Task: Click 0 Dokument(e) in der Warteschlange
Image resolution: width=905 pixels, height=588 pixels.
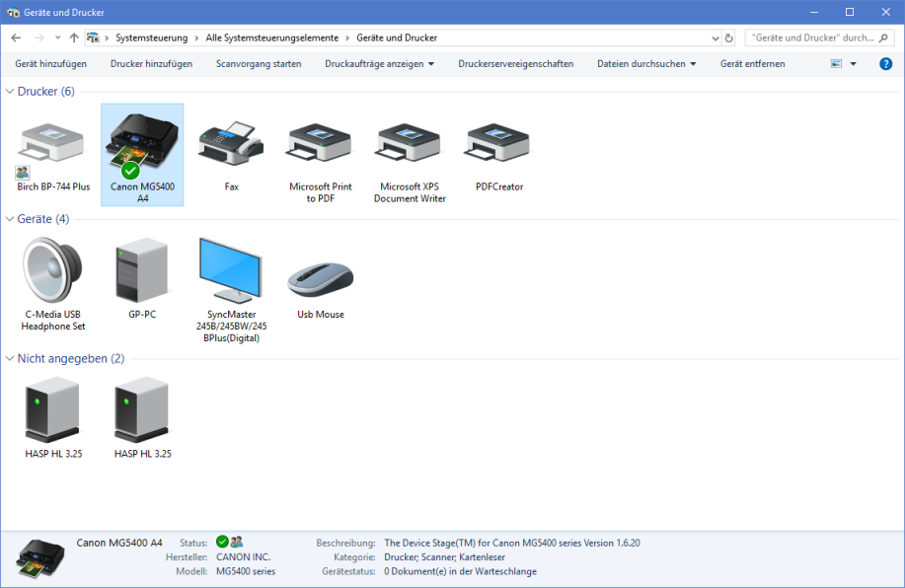Action: [x=460, y=572]
